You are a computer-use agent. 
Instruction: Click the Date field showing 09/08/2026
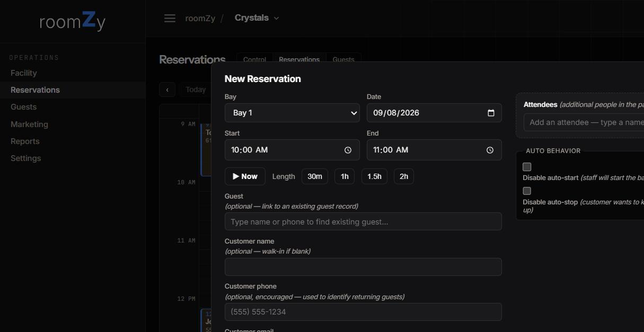tap(434, 113)
